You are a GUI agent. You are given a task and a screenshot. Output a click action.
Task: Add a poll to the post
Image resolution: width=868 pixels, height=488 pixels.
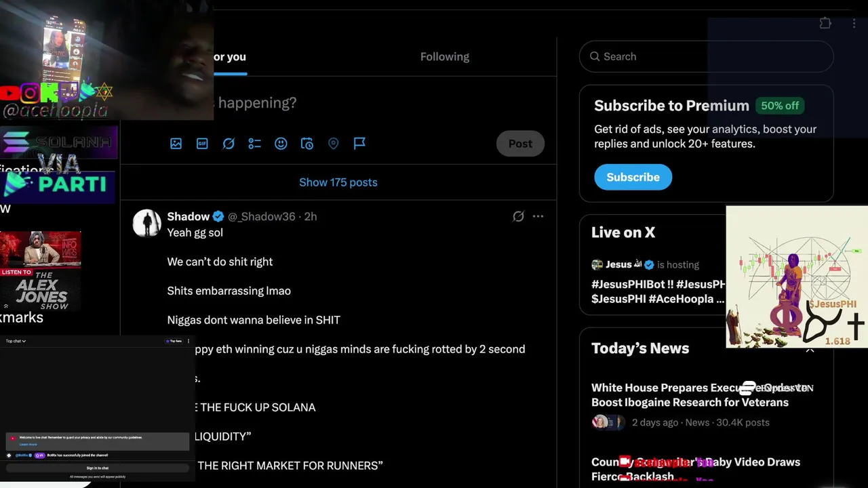click(254, 144)
